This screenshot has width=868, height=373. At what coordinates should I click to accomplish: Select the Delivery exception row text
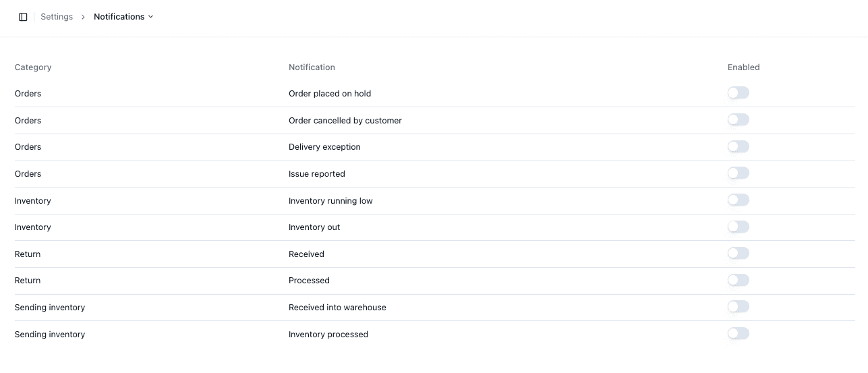[324, 147]
